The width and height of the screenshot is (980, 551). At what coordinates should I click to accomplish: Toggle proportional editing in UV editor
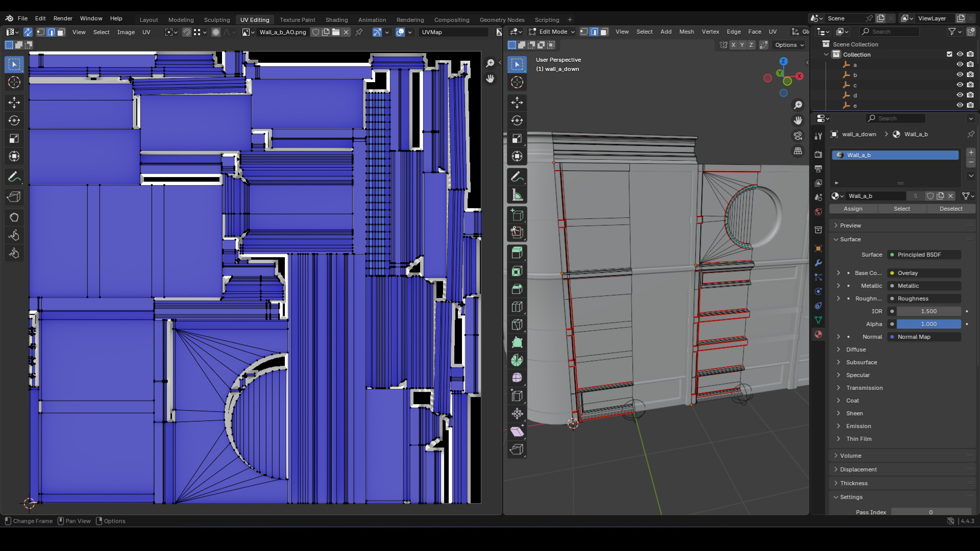tap(216, 32)
